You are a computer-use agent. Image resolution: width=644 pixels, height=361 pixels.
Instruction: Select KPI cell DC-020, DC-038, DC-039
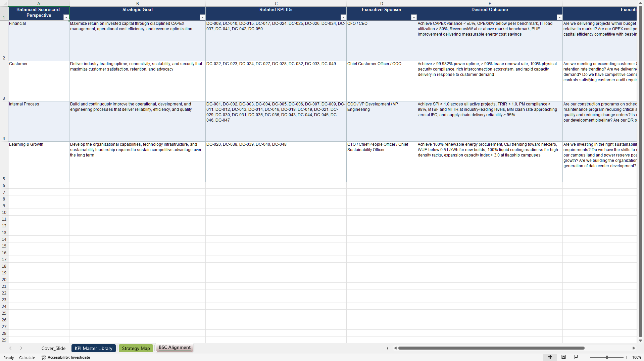coord(276,162)
